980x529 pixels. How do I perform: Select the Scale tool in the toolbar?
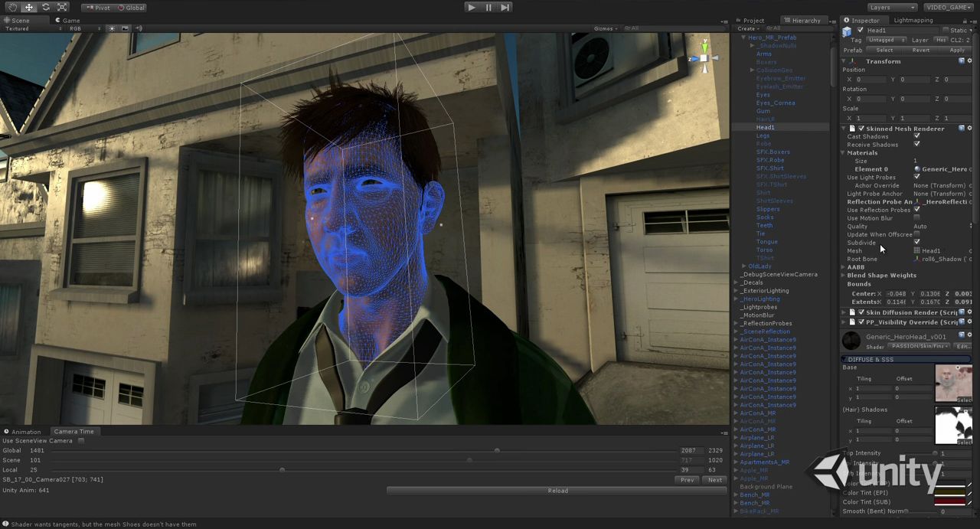tap(61, 7)
